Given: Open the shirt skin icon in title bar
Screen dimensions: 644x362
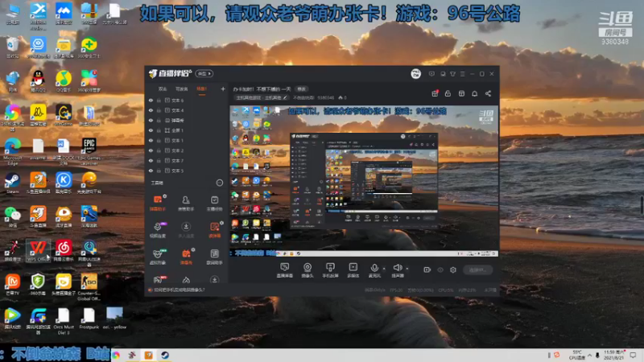Looking at the screenshot, I should (452, 74).
